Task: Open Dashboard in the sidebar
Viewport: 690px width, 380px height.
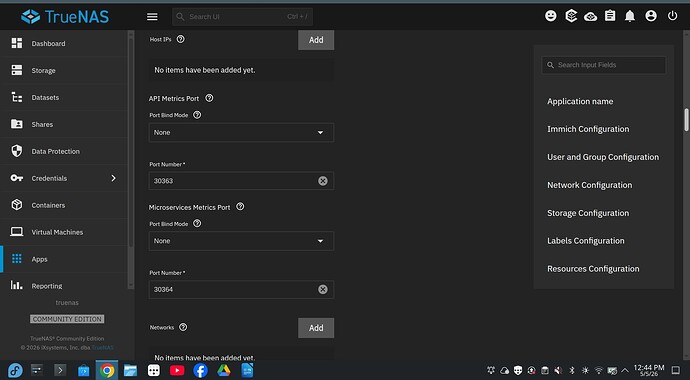Action: point(65,43)
